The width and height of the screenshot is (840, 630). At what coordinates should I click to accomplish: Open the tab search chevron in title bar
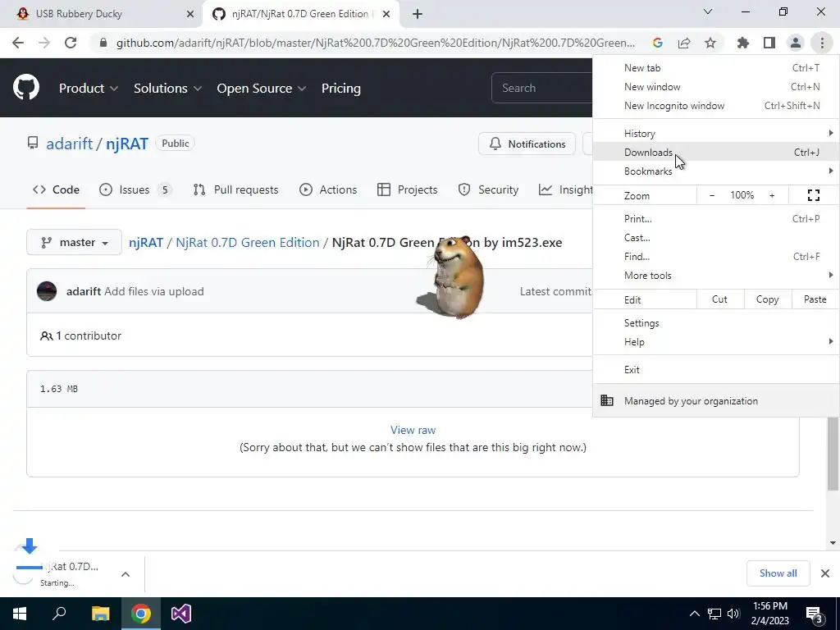click(x=708, y=11)
